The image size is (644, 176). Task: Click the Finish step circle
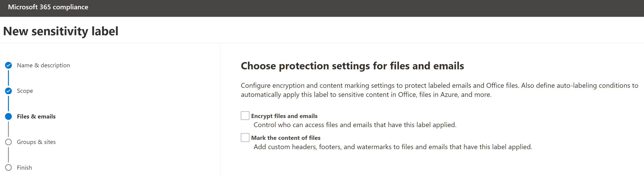(x=8, y=168)
